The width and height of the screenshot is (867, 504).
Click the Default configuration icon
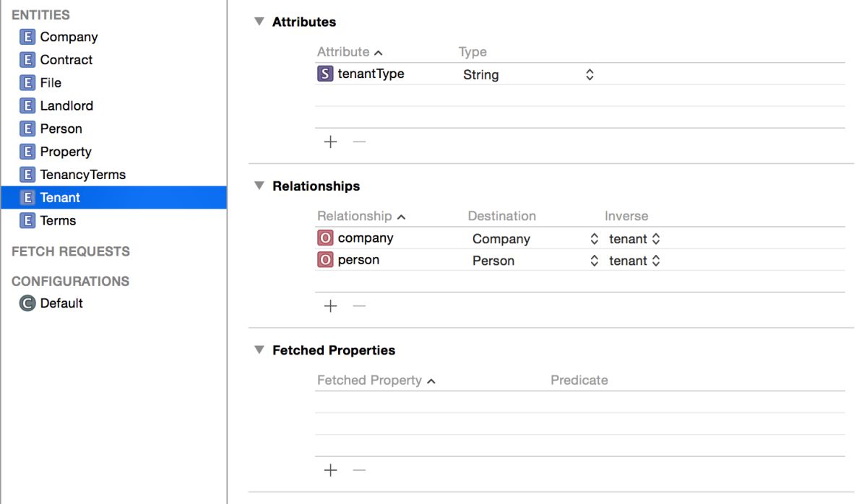tap(27, 303)
